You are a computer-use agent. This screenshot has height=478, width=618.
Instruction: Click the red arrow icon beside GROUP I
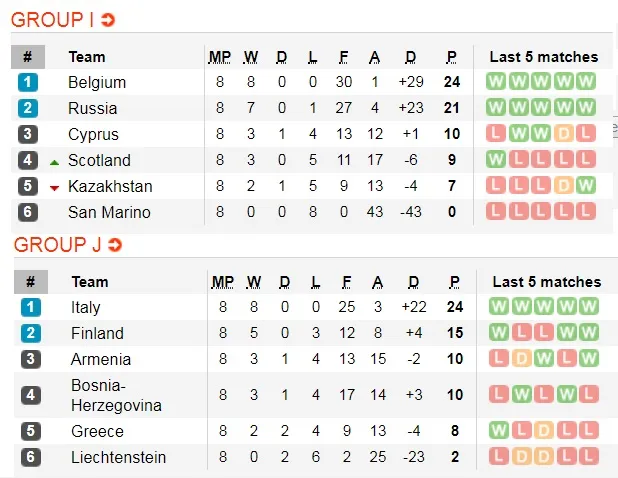pyautogui.click(x=108, y=20)
